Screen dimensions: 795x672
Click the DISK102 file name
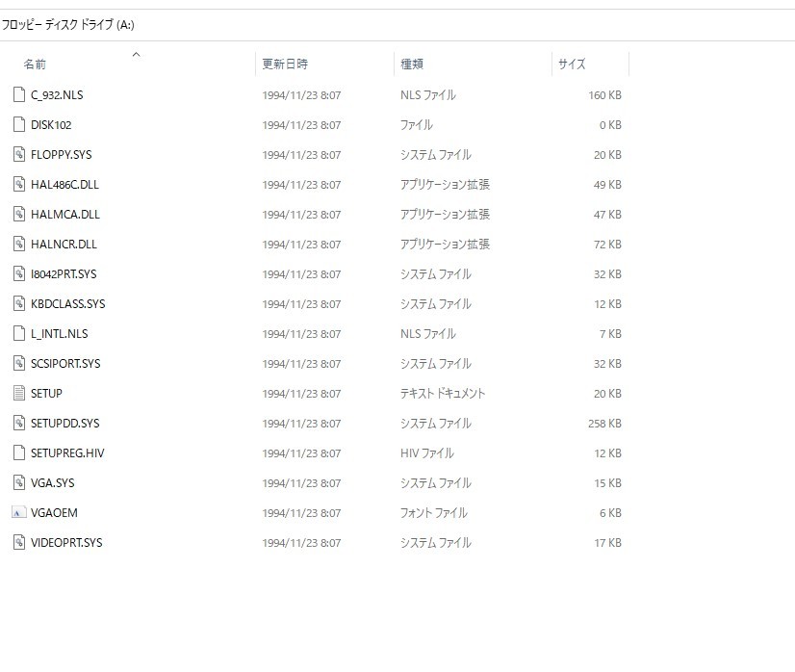click(x=51, y=125)
